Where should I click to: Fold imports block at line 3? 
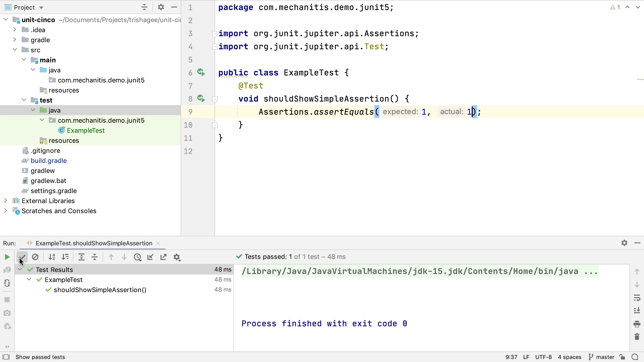215,33
